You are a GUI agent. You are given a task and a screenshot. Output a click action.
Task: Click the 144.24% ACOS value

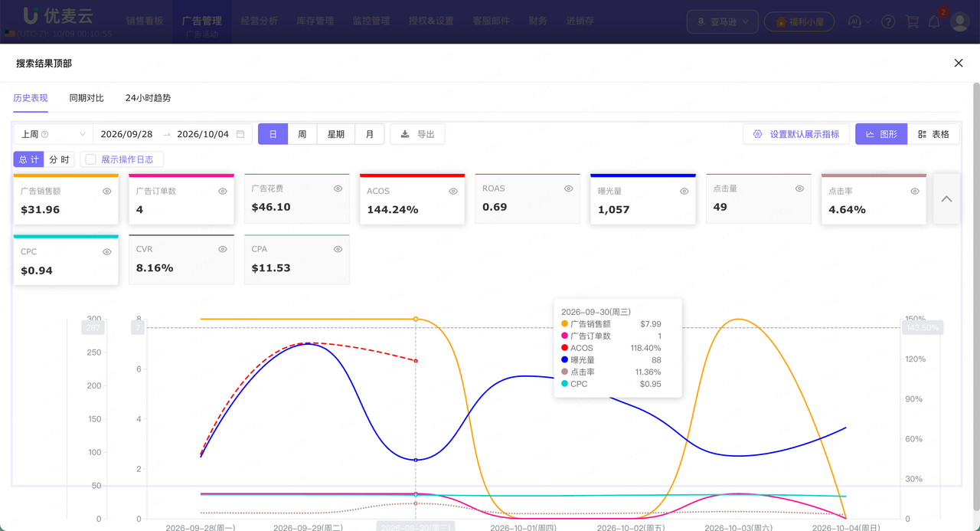point(393,209)
